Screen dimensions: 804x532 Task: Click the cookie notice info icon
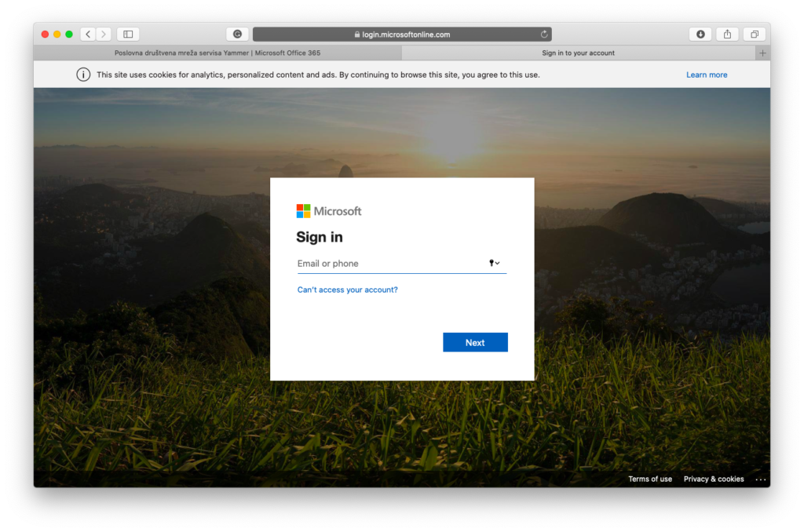click(83, 75)
